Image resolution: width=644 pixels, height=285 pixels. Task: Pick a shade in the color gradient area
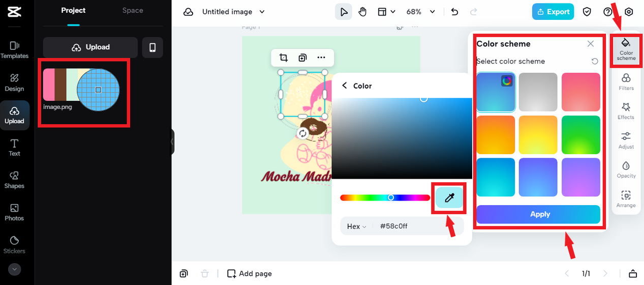pyautogui.click(x=402, y=138)
